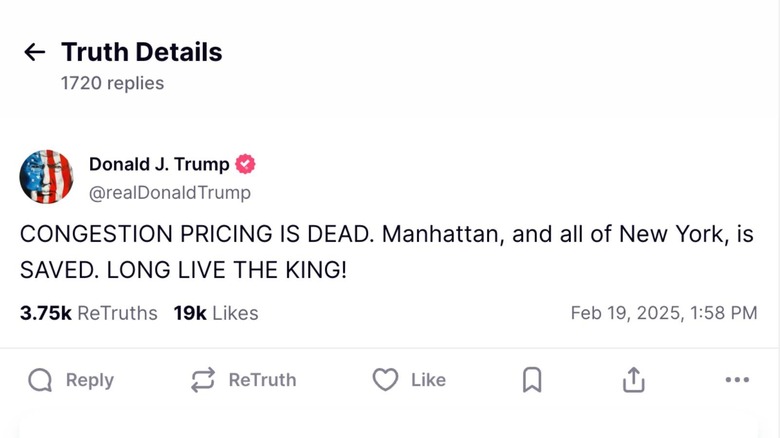Click the ReTruth arrows icon

coord(203,380)
